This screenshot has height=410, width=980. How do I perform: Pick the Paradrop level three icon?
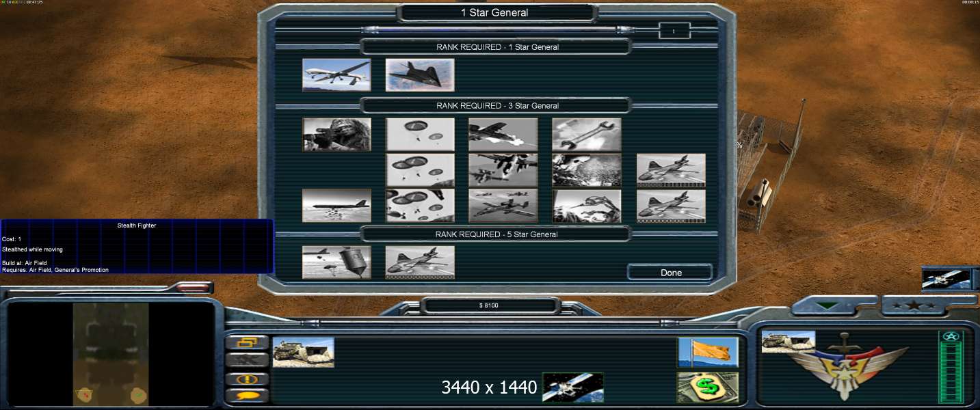420,206
